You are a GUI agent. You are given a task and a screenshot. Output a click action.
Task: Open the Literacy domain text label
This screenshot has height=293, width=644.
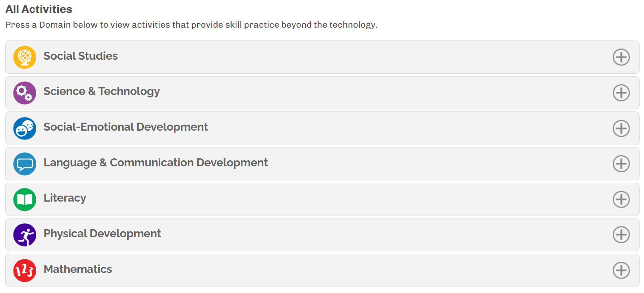[x=65, y=198]
